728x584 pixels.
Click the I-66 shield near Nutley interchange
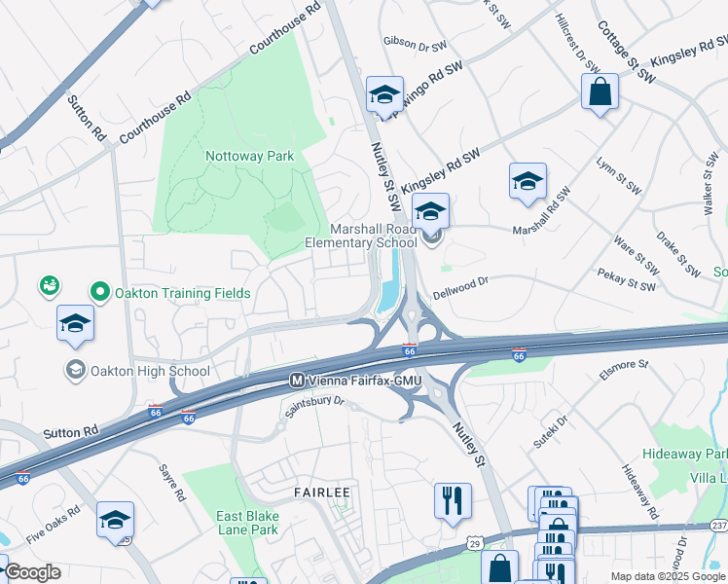[x=409, y=350]
